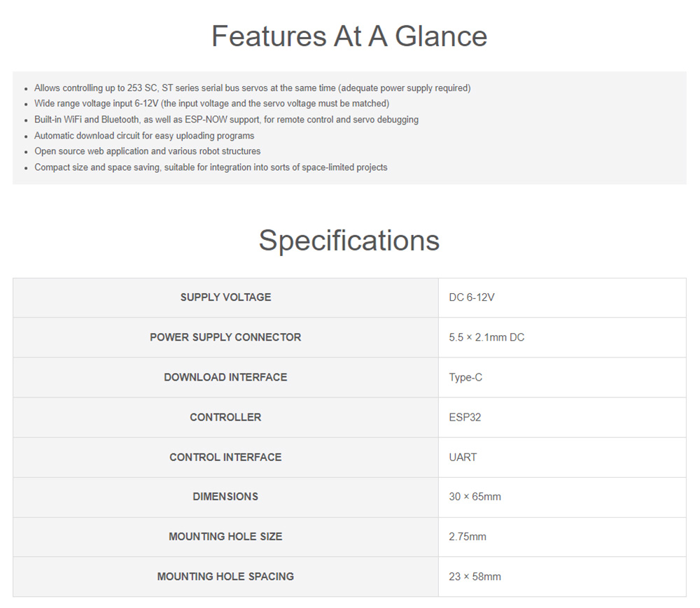
Task: Click the bullet about controlling 253 servos
Action: click(252, 88)
